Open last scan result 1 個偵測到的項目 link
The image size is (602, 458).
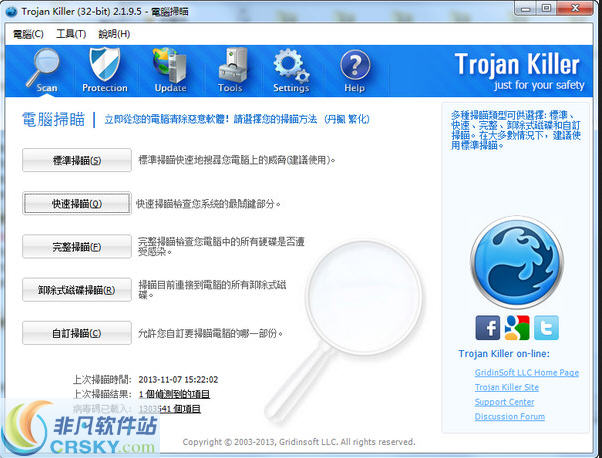174,394
